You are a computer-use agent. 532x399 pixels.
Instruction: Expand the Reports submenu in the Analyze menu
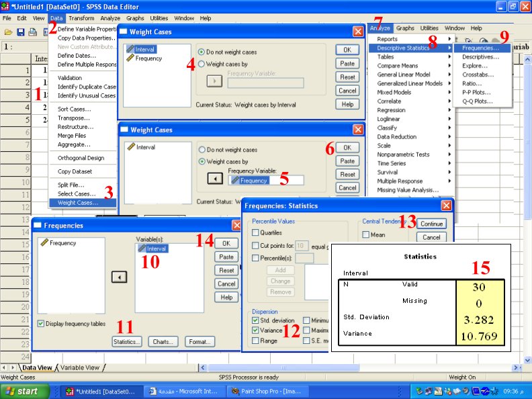point(411,39)
